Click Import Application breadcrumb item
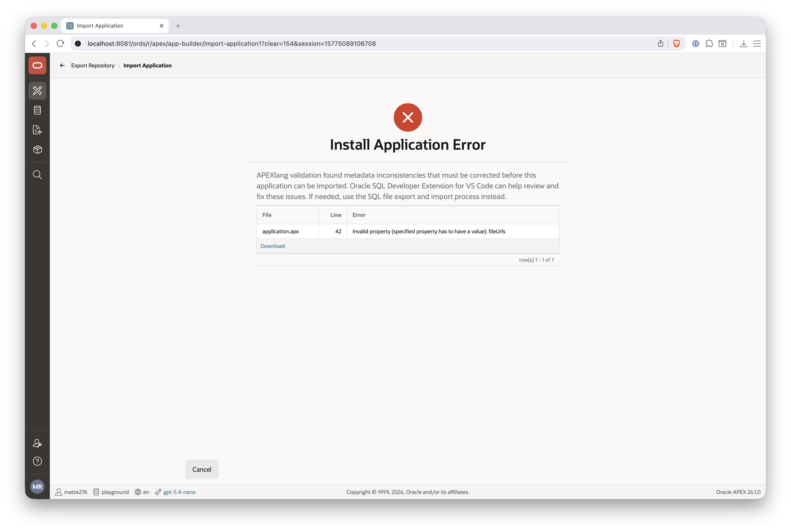This screenshot has height=532, width=791. tap(147, 65)
